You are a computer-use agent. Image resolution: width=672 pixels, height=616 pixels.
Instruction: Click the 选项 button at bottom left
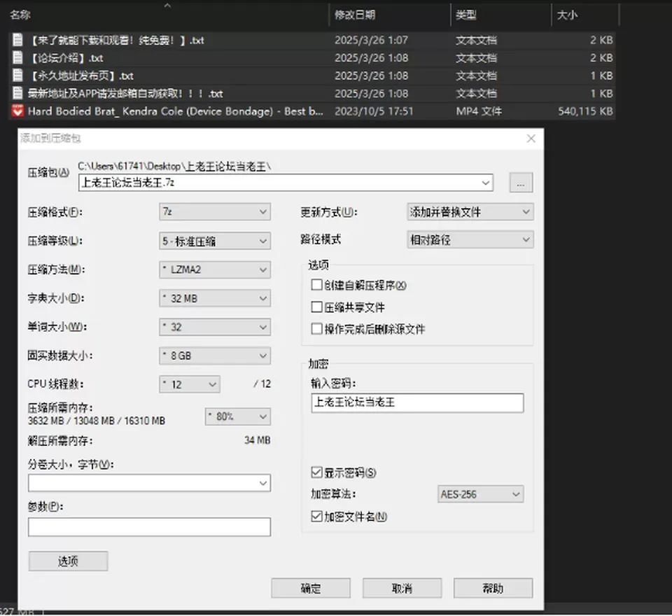(x=68, y=561)
